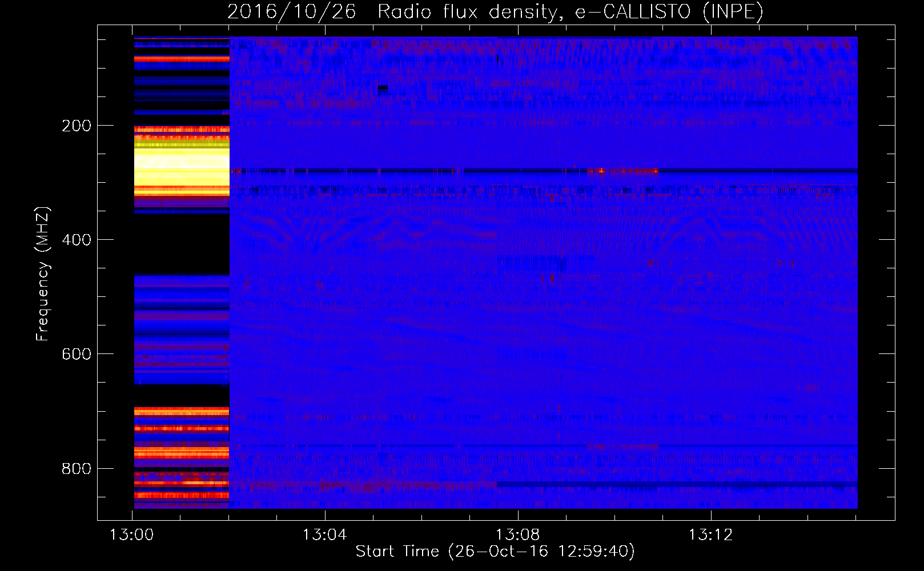This screenshot has width=924, height=571.
Task: Click the '400' frequency tick label
Action: pos(77,240)
